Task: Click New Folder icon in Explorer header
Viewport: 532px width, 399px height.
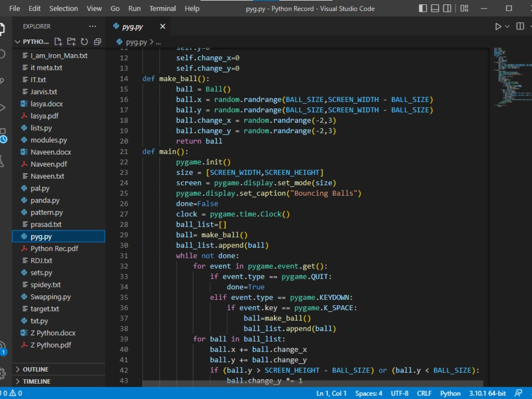Action: click(x=71, y=41)
